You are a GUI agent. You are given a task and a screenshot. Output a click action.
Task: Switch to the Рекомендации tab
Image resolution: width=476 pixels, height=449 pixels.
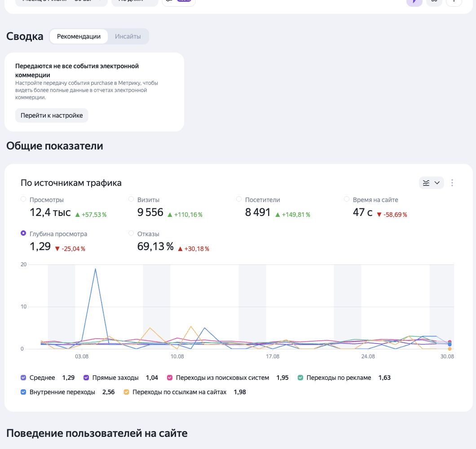[x=79, y=36]
